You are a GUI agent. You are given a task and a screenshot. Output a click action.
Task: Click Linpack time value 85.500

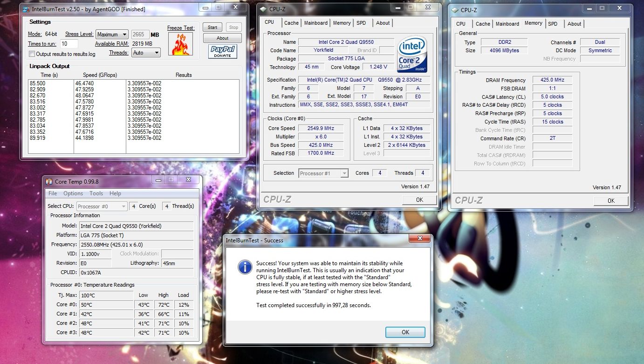[37, 83]
